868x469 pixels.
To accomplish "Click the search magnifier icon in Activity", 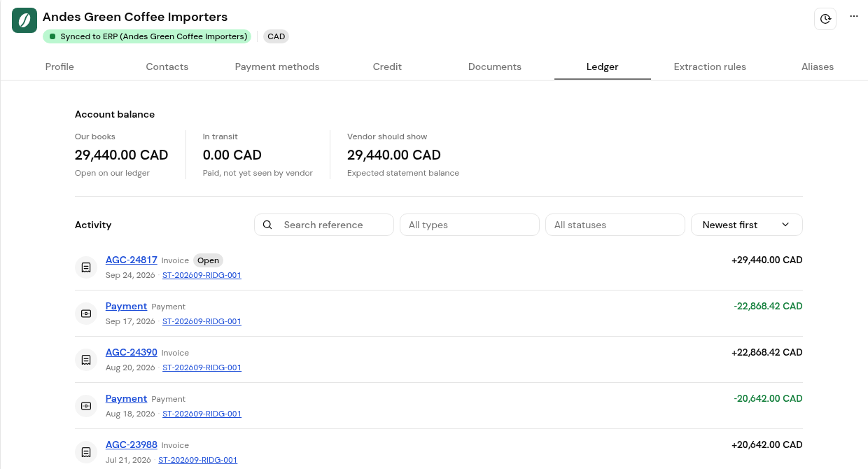I will (x=267, y=225).
